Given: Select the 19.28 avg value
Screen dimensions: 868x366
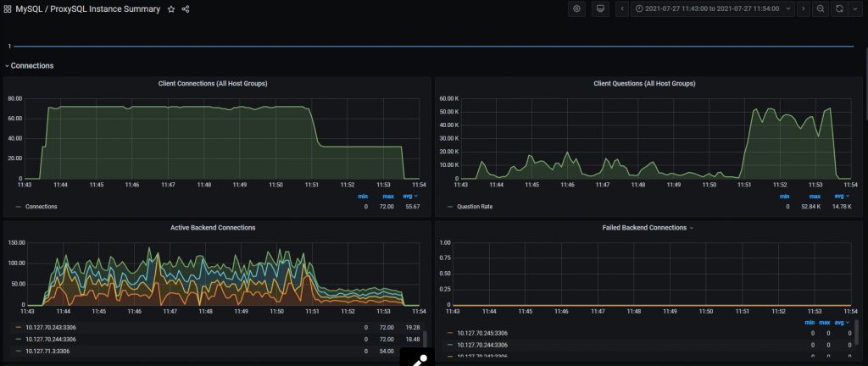Looking at the screenshot, I should tap(413, 327).
